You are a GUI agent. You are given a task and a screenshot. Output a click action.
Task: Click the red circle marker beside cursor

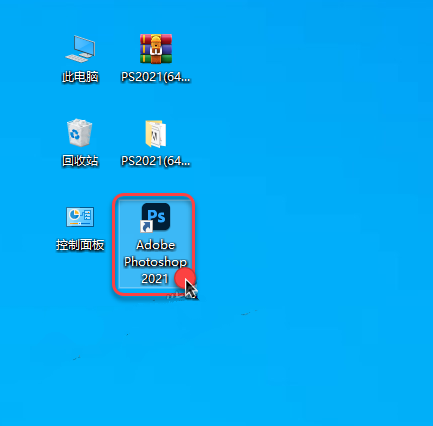pyautogui.click(x=184, y=278)
